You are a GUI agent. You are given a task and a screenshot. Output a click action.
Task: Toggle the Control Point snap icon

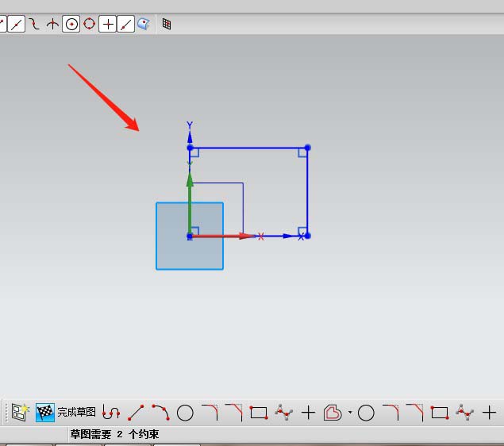tap(34, 24)
